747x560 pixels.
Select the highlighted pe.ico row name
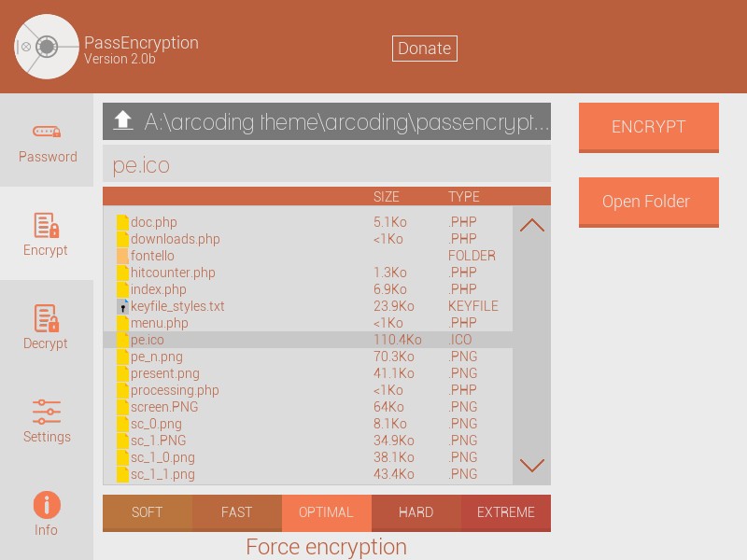point(147,340)
